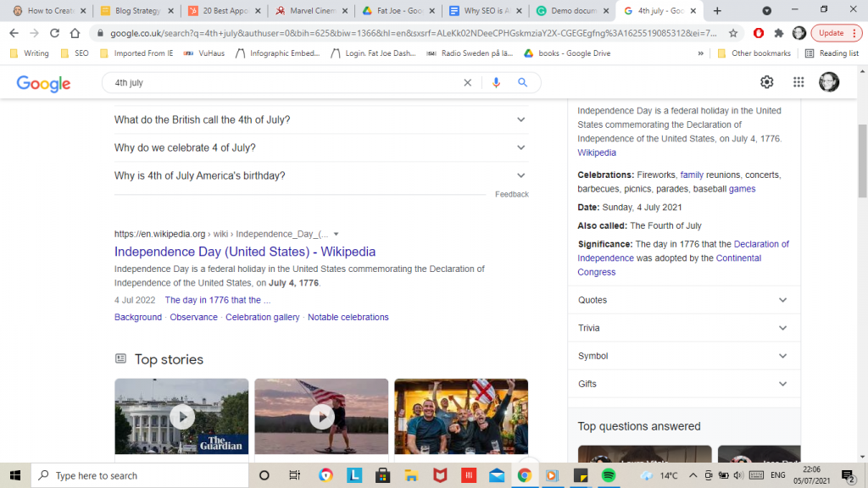Play the flag surfer video story
The image size is (868, 488).
321,416
